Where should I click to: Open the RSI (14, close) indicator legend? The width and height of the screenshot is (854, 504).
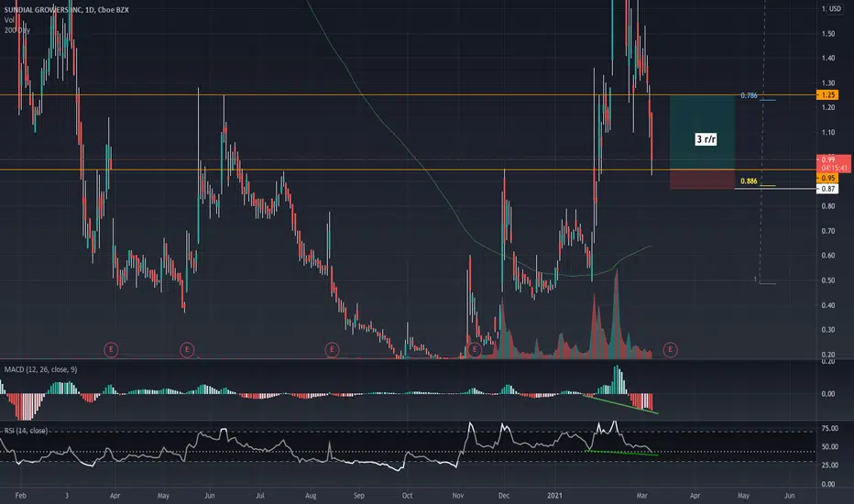[26, 431]
